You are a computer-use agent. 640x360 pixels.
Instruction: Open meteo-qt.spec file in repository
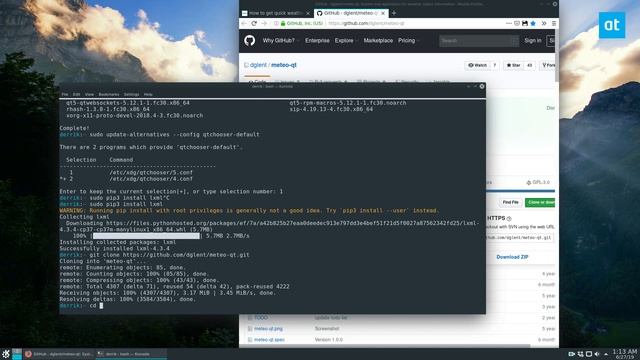click(x=269, y=340)
